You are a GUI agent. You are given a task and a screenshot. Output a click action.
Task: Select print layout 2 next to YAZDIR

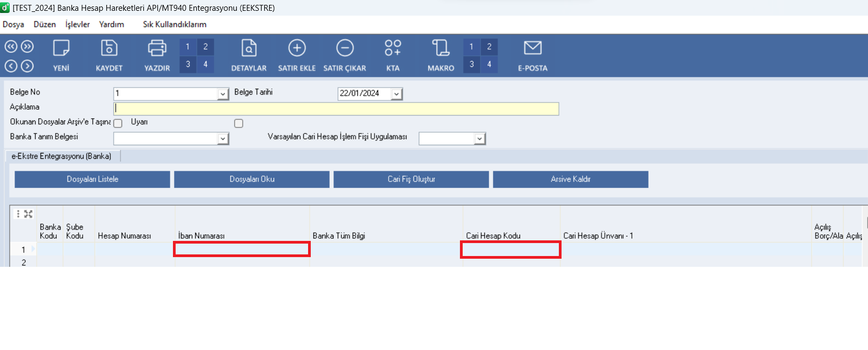[x=205, y=47]
